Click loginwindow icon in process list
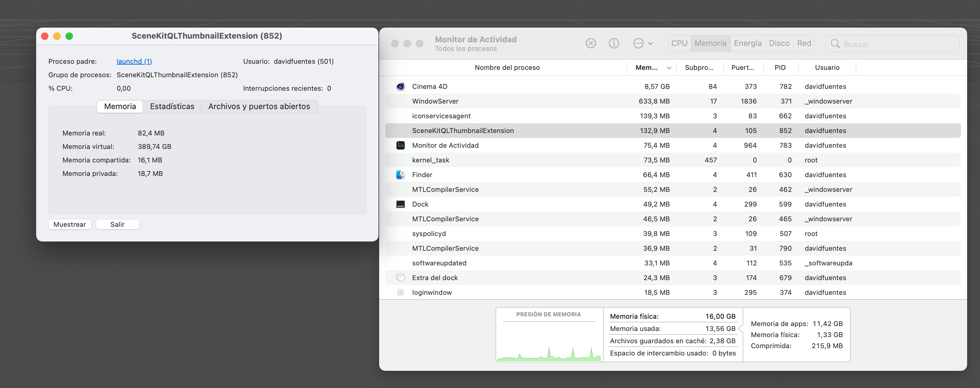 pyautogui.click(x=401, y=292)
